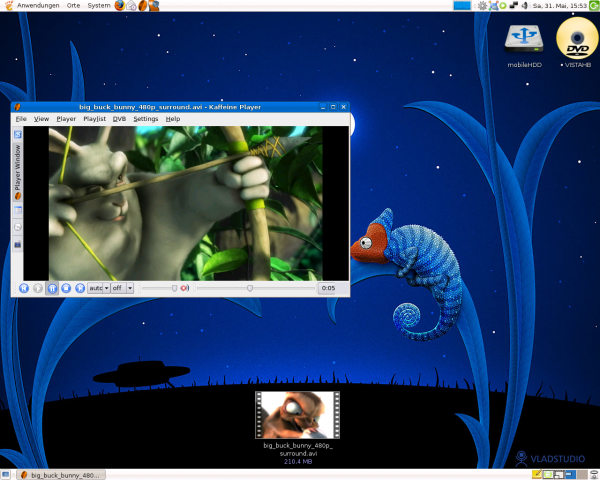Click the black squares display tray icon
The height and width of the screenshot is (480, 600).
(514, 6)
